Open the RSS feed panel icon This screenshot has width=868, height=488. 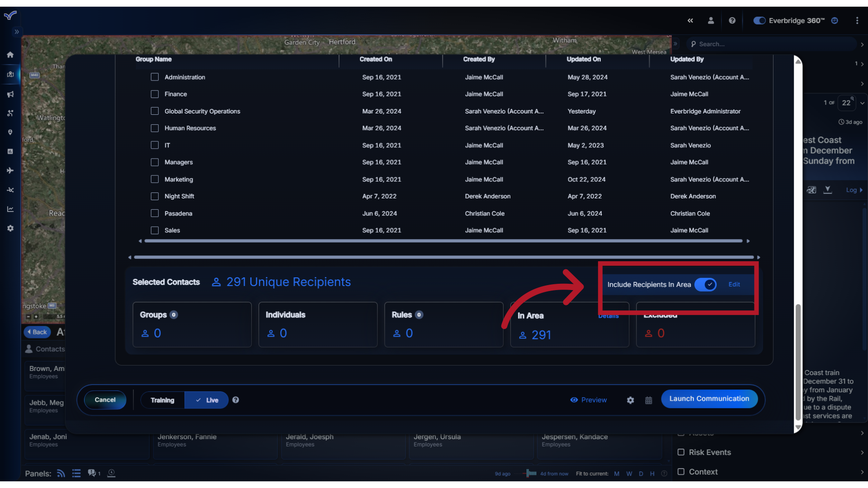[x=61, y=473]
